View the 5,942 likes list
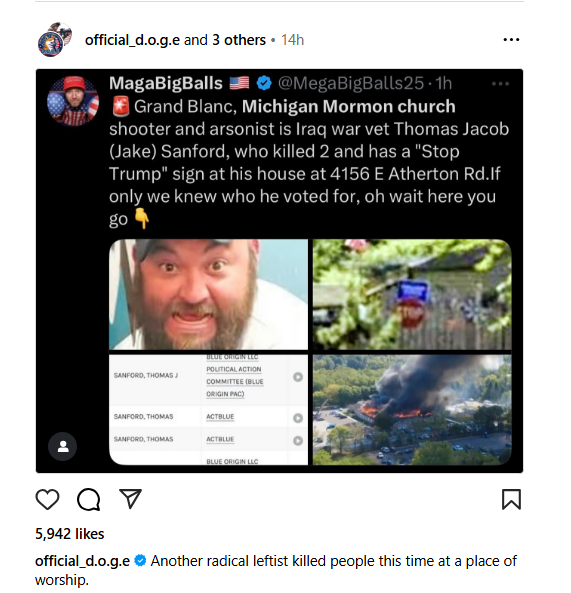 coord(70,534)
